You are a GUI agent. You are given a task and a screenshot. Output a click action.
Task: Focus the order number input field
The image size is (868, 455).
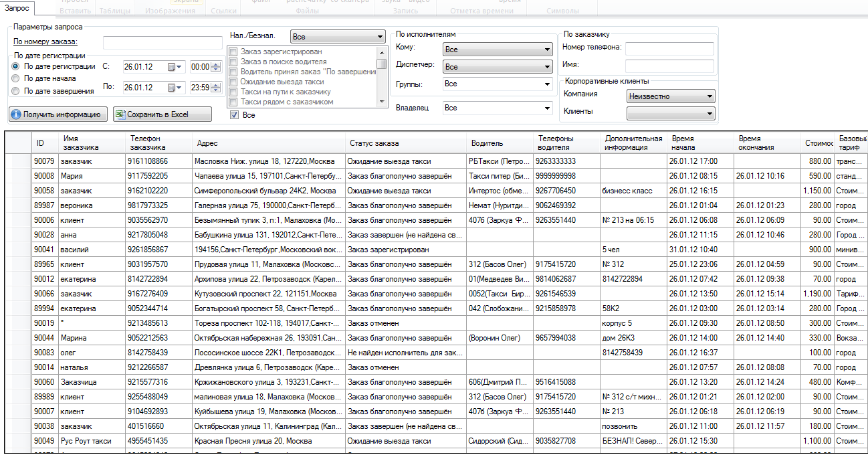coord(162,43)
